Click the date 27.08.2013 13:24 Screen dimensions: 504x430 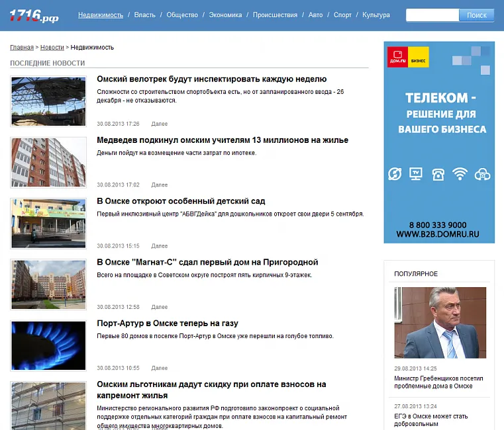[416, 406]
